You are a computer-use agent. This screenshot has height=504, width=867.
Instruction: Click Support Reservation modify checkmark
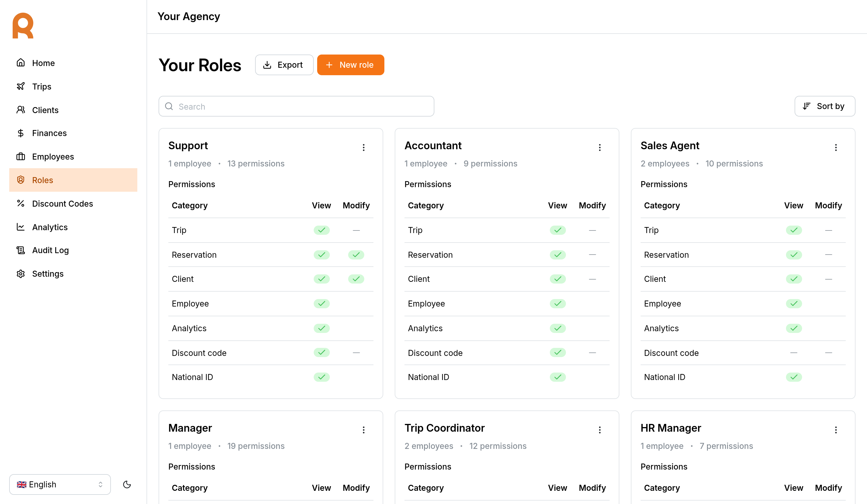pos(356,255)
